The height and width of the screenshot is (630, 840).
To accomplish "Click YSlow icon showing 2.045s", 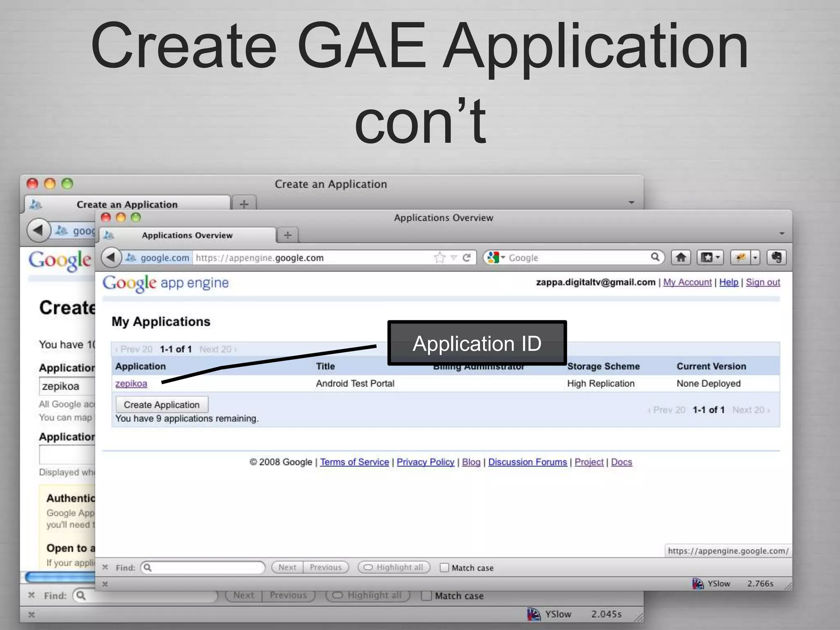I will tap(534, 614).
